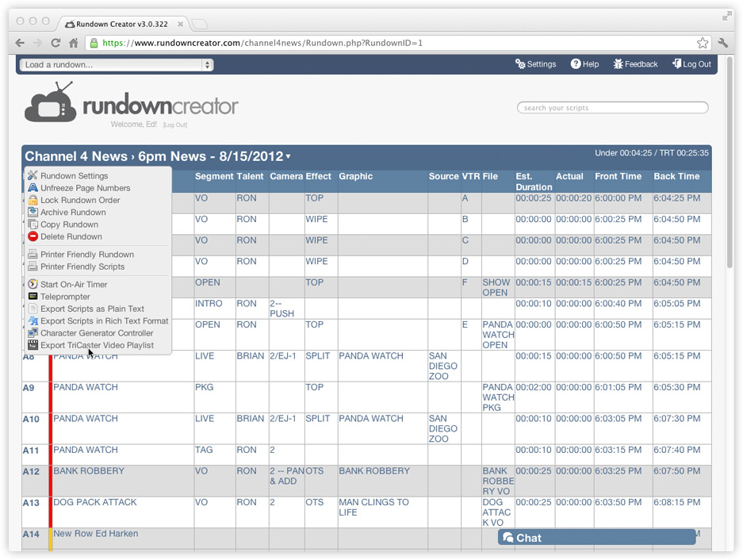
Task: Select Printer Friendly Scripts menu entry
Action: click(82, 267)
